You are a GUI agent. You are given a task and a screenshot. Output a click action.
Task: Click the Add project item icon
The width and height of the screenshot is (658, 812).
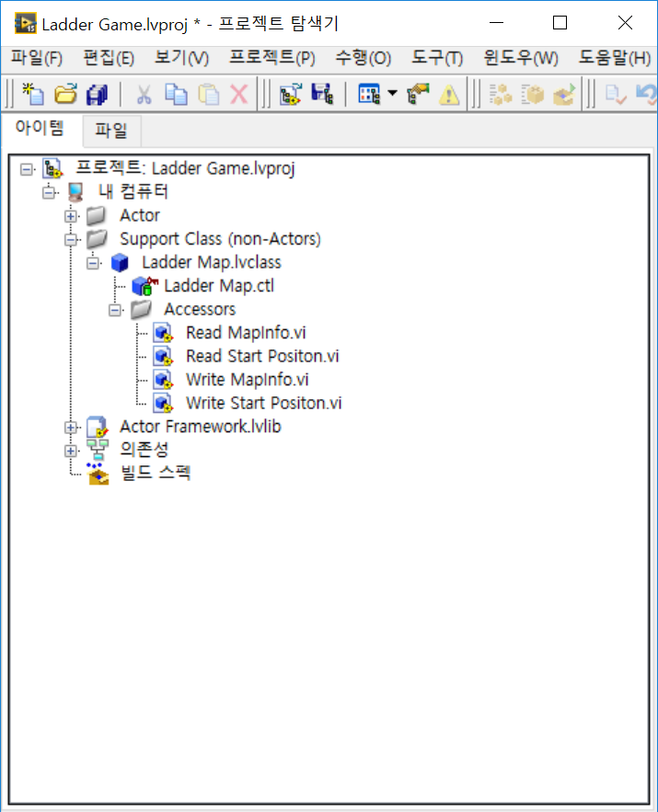click(x=291, y=94)
